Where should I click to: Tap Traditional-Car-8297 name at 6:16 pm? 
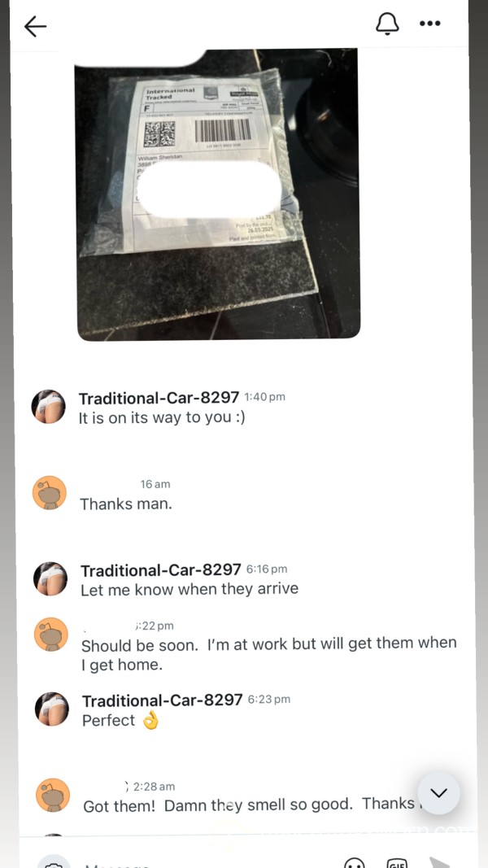tap(160, 569)
